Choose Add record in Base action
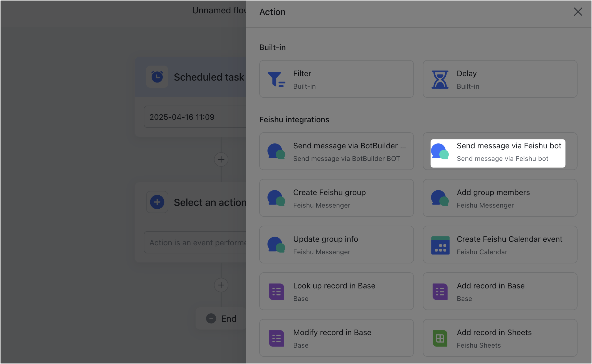592x364 pixels. pos(500,291)
